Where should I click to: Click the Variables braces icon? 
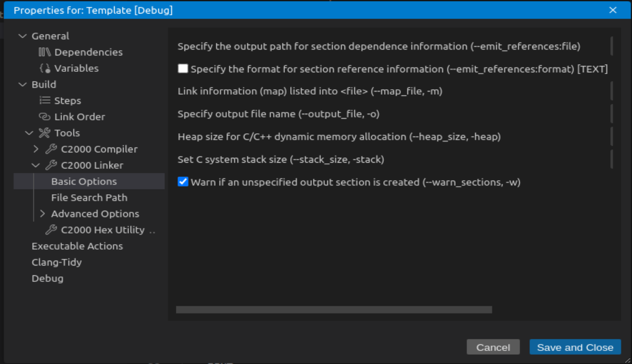click(x=45, y=68)
